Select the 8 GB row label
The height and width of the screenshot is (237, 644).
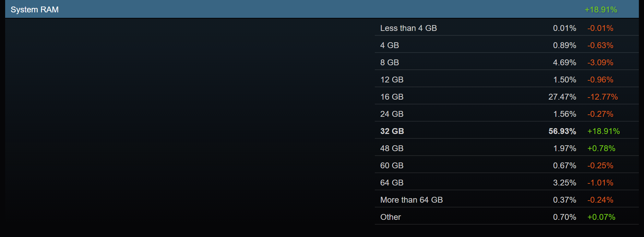[389, 63]
